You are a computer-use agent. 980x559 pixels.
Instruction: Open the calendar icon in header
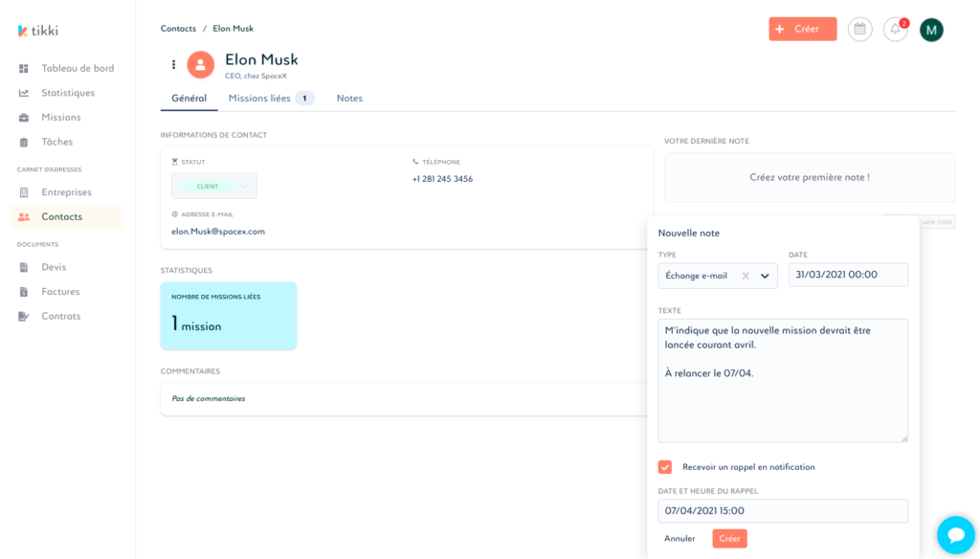[x=860, y=30]
